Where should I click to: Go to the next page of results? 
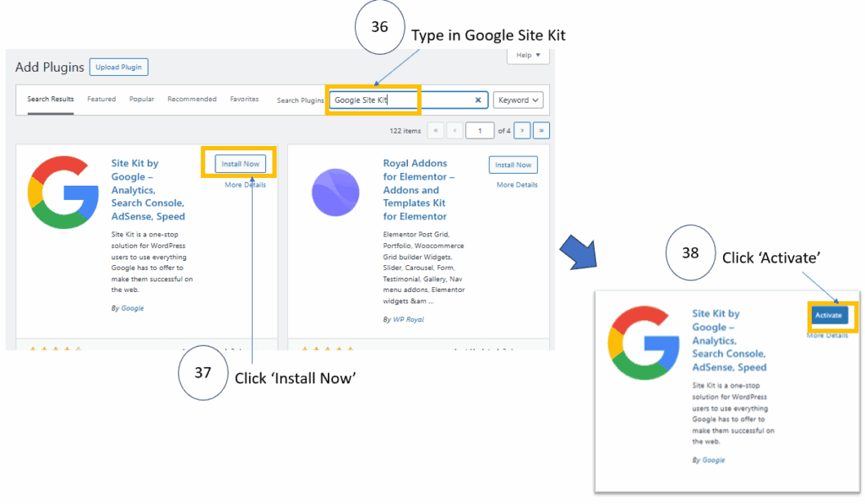[x=522, y=131]
